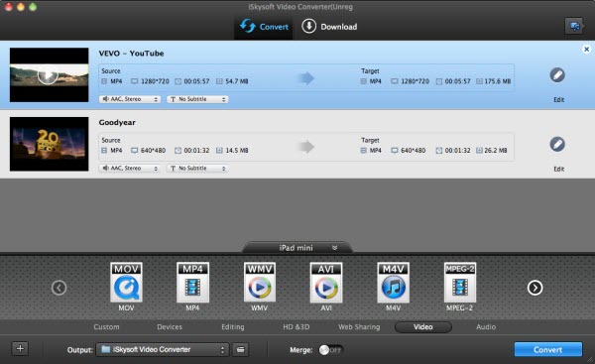Choose the MP4 format icon
This screenshot has height=364, width=595.
(x=192, y=283)
